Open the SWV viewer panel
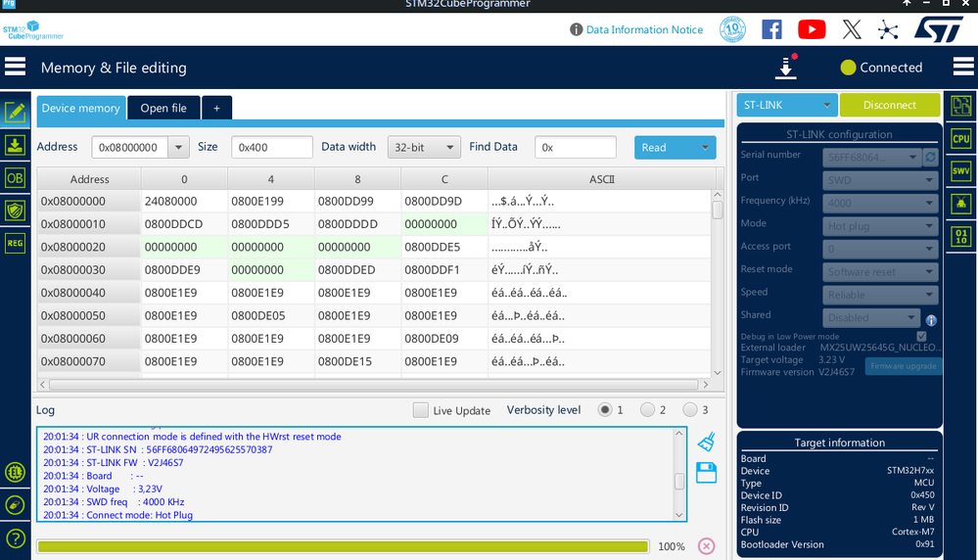The height and width of the screenshot is (560, 978). (961, 171)
